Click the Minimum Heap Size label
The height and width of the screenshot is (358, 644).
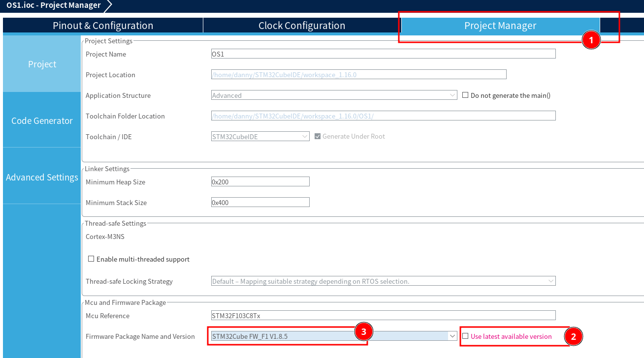pyautogui.click(x=115, y=182)
